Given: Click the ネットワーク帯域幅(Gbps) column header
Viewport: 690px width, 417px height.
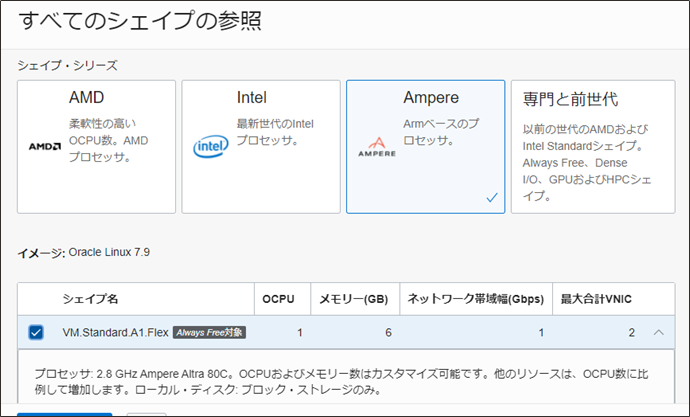Looking at the screenshot, I should coord(473,298).
